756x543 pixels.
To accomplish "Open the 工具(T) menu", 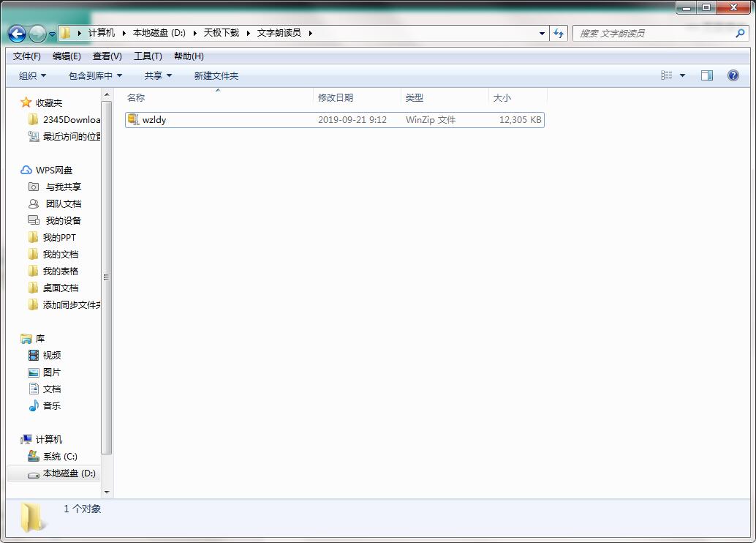I will [148, 56].
